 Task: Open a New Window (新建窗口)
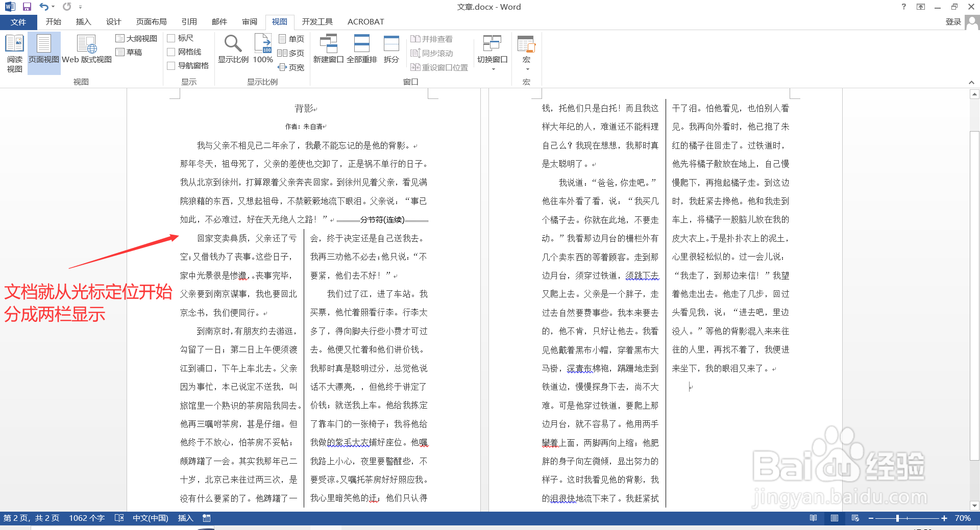[x=328, y=49]
